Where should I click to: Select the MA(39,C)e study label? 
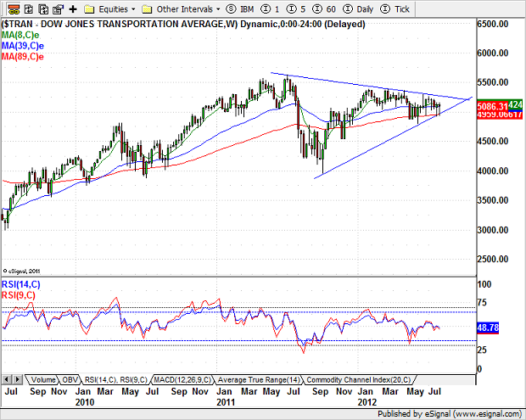23,46
